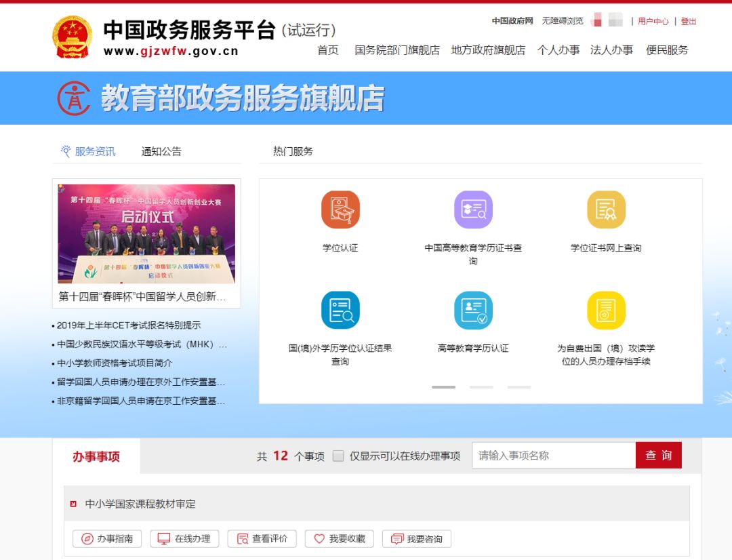Go to 首页 in navigation
Viewport: 732px width, 560px height.
pyautogui.click(x=328, y=50)
